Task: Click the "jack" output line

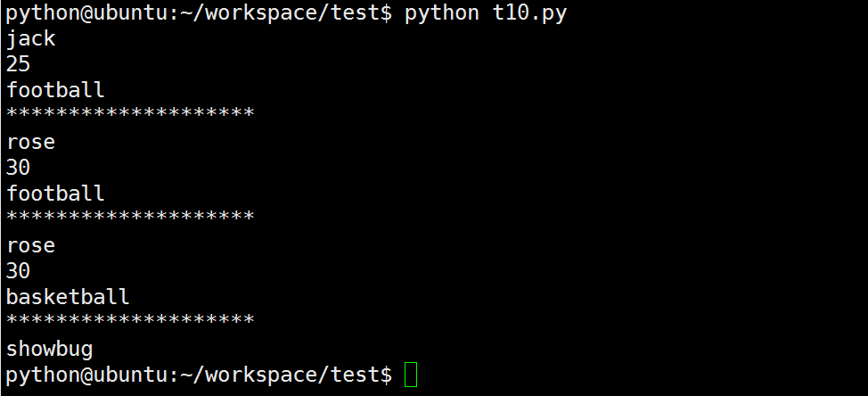Action: click(x=30, y=38)
